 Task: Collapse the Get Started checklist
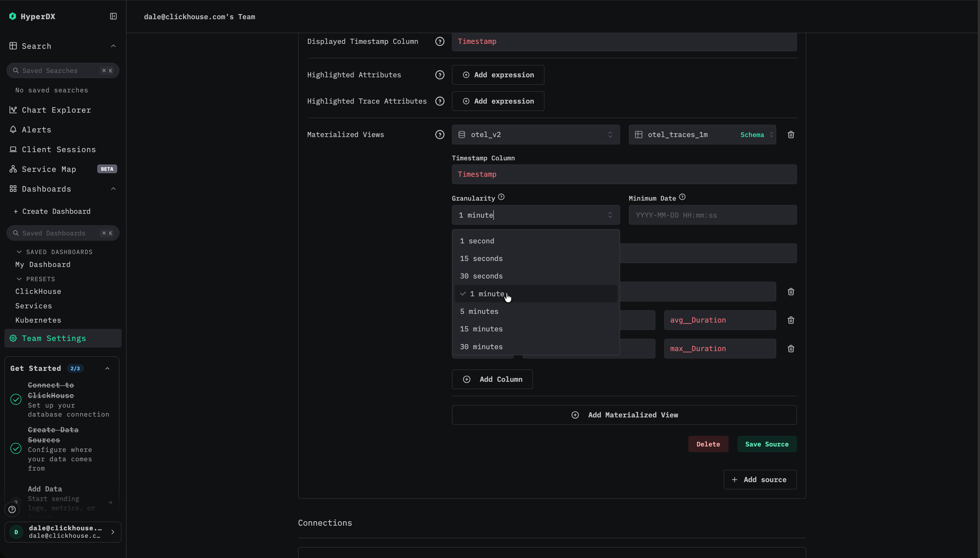[x=107, y=368]
